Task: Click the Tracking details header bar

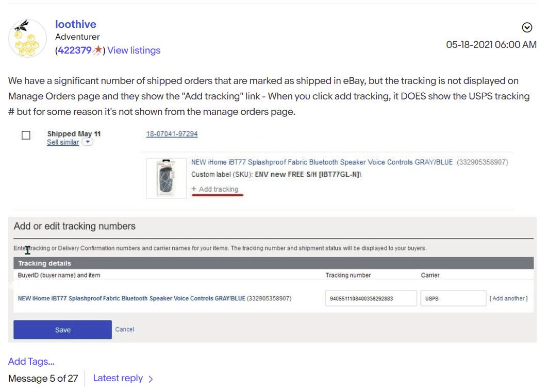Action: click(x=274, y=263)
